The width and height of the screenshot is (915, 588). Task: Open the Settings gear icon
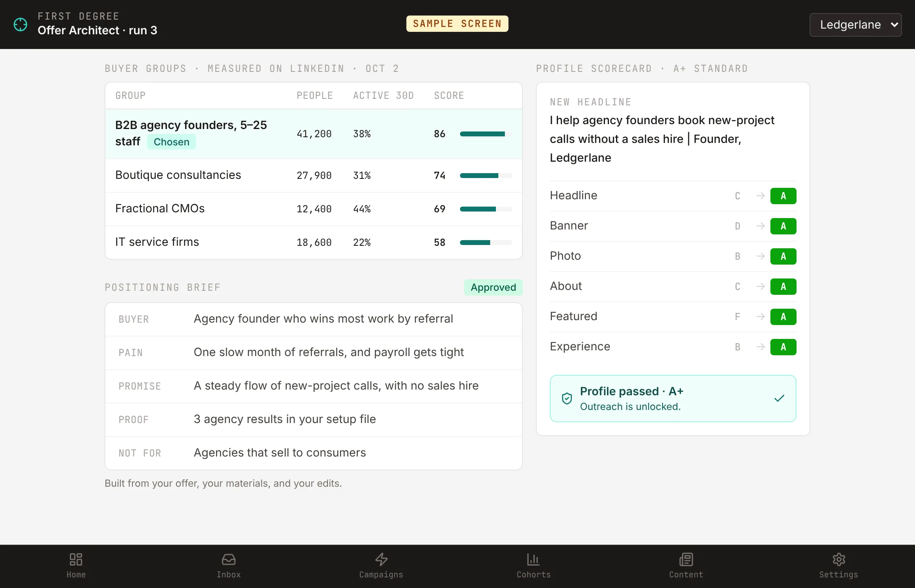click(x=839, y=559)
